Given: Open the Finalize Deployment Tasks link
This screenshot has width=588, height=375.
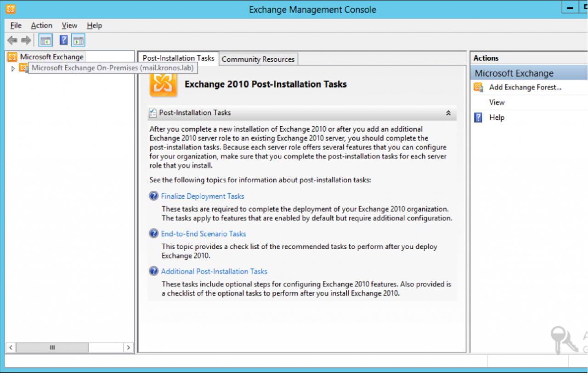Looking at the screenshot, I should click(x=203, y=196).
